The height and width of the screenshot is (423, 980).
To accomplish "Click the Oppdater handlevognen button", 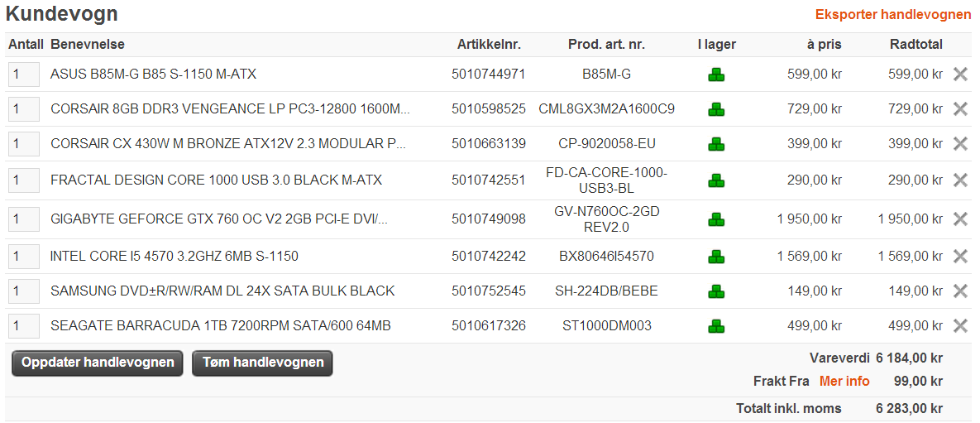I will click(98, 363).
